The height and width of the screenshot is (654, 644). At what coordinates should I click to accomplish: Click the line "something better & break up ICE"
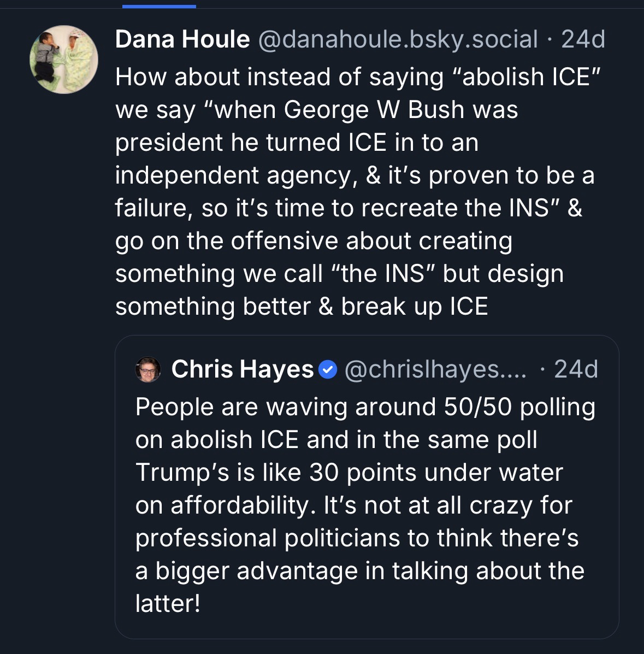coord(302,306)
